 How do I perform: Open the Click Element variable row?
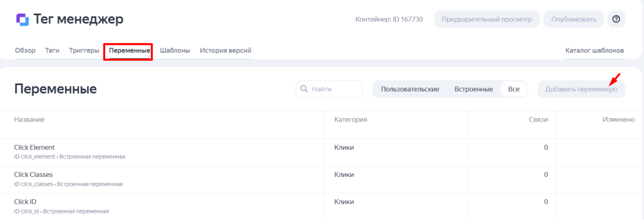point(34,147)
